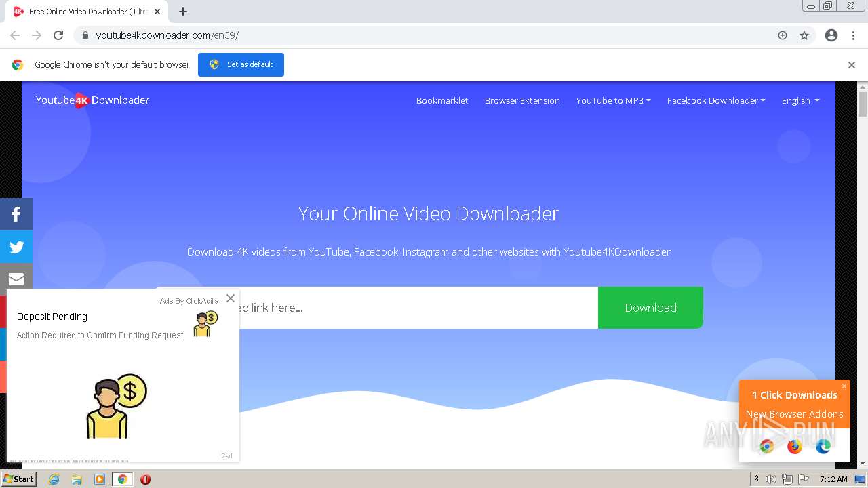Screen dimensions: 868x488
Task: Open Bookmarklet nav link
Action: click(x=442, y=100)
